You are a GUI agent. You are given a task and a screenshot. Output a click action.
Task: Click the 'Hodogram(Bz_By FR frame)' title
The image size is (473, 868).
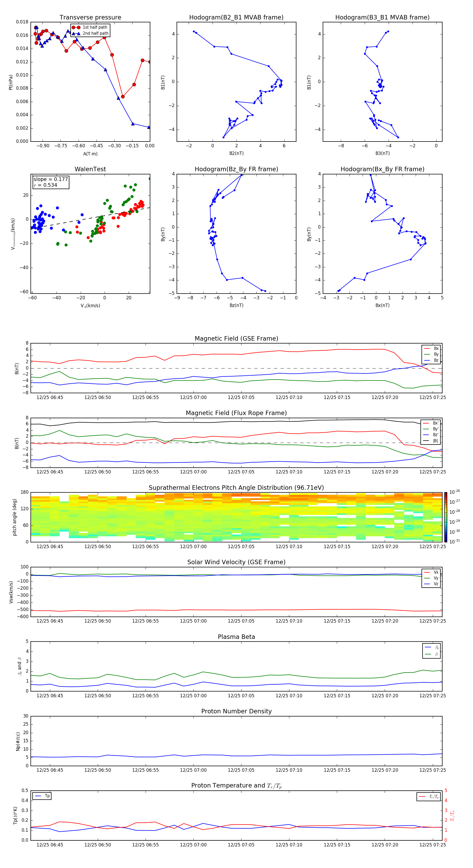click(x=236, y=169)
